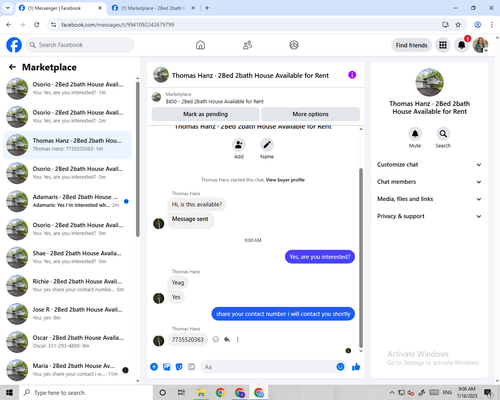Open the Oscar conversation
The height and width of the screenshot is (400, 500).
point(68,342)
